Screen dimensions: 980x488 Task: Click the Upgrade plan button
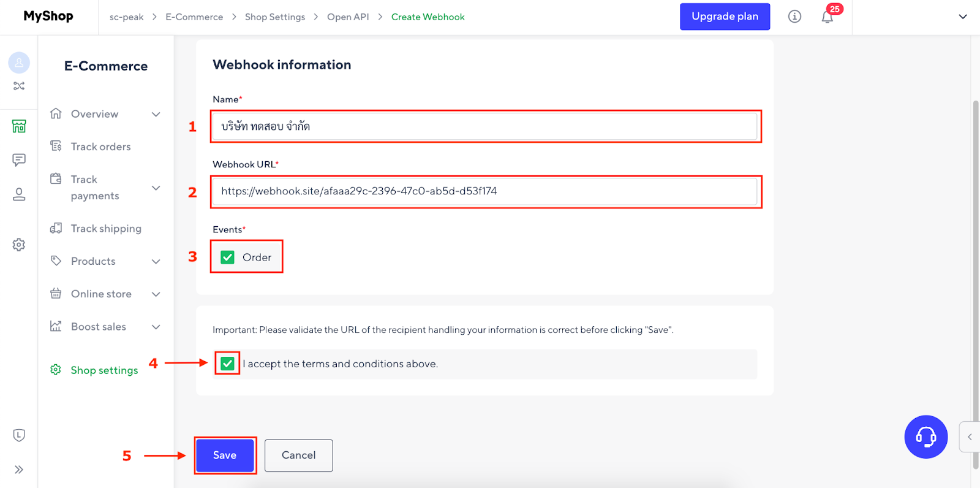tap(725, 17)
